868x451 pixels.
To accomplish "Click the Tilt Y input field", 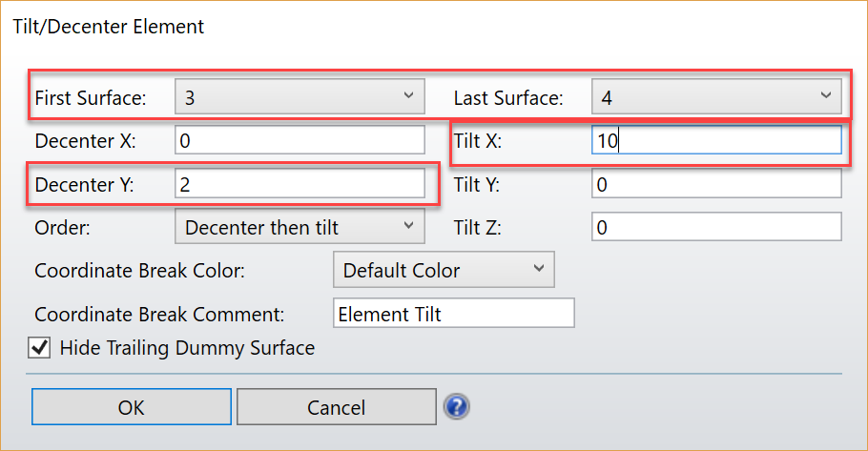I will coord(715,184).
